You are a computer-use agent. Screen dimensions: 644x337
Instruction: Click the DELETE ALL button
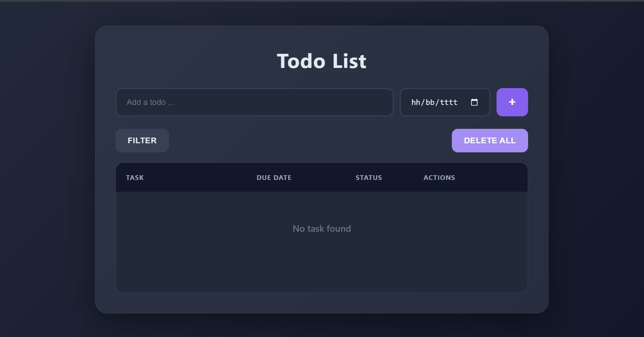coord(489,141)
